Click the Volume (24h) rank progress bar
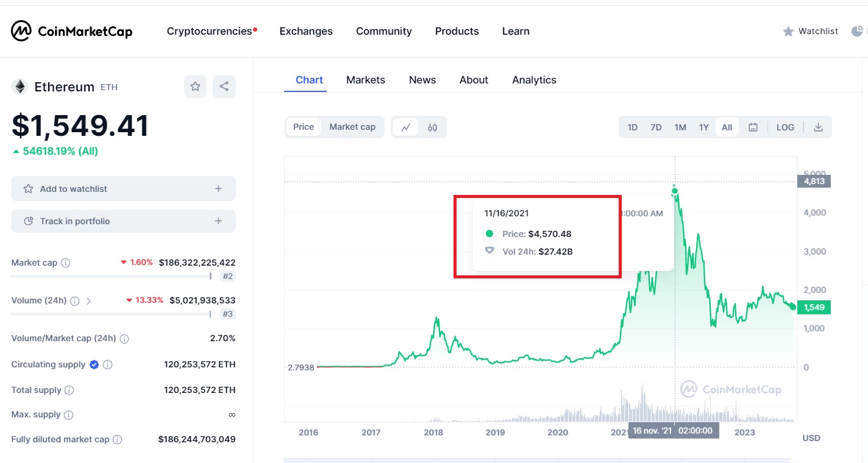The image size is (868, 463). (x=111, y=314)
